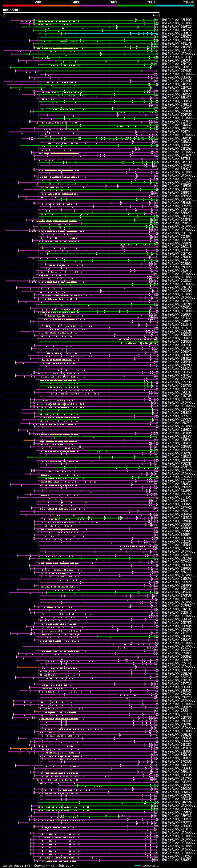Select UniRef100_Q9SBM1 entry
This screenshot has height=868, width=197.
click(x=177, y=40)
